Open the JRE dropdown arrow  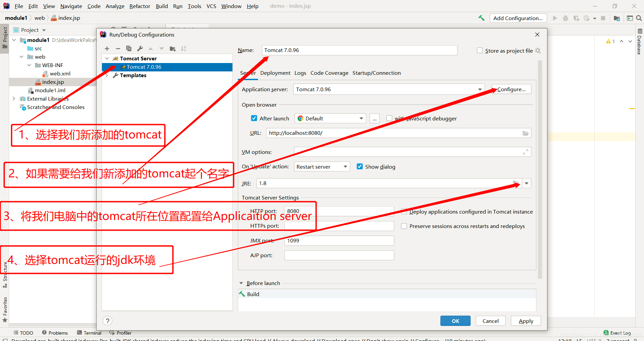click(527, 183)
